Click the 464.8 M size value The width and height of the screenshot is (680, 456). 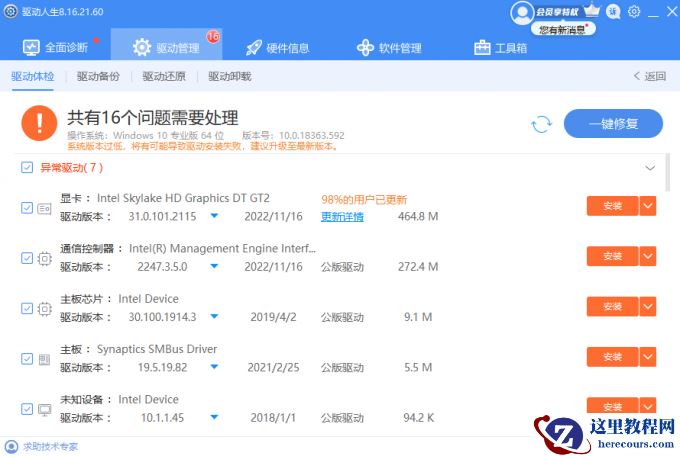[418, 216]
